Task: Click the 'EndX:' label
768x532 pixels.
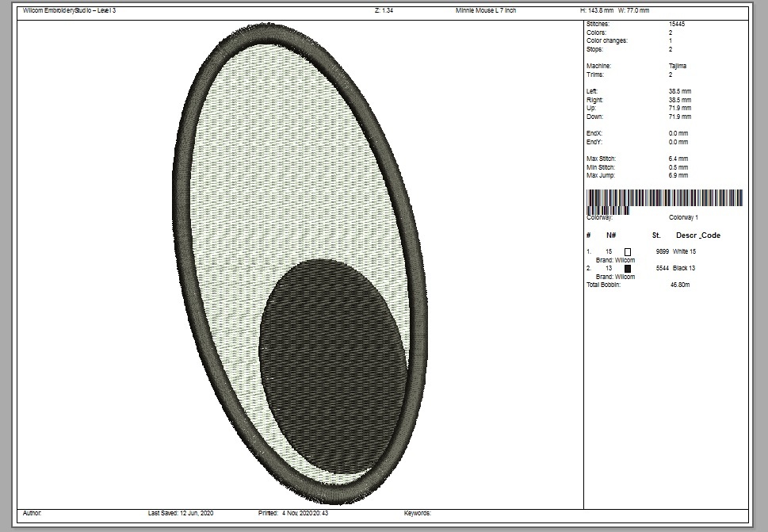Action: click(594, 133)
